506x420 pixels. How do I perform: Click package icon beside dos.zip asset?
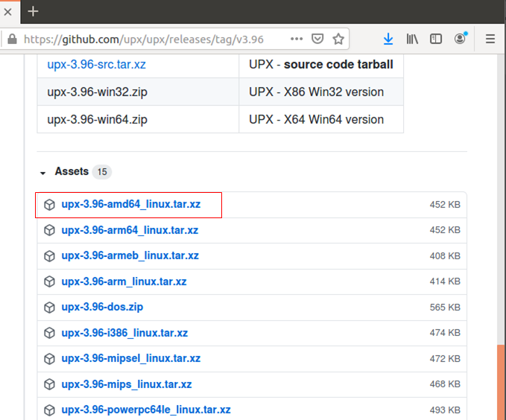(x=49, y=307)
